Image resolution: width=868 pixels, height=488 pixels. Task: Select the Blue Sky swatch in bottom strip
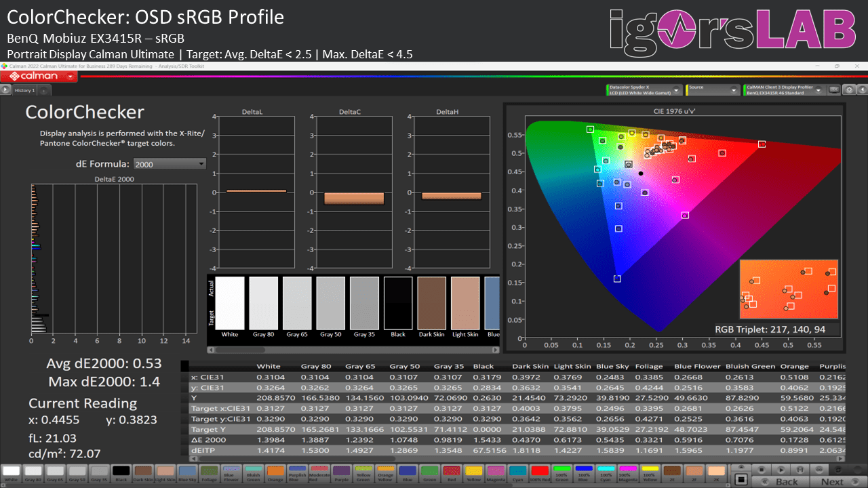pyautogui.click(x=187, y=473)
